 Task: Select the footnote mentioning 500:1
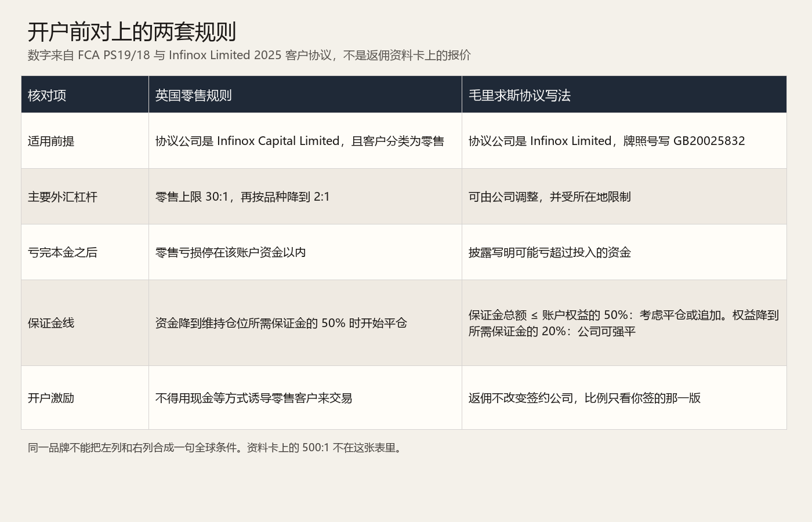click(x=216, y=448)
